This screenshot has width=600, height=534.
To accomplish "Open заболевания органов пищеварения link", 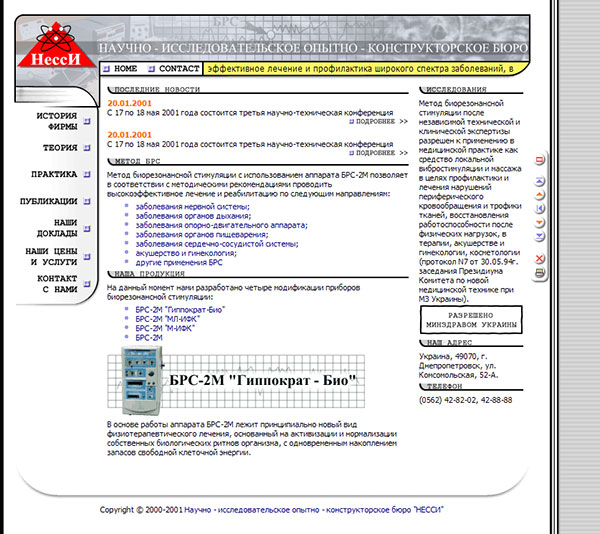I will [202, 234].
